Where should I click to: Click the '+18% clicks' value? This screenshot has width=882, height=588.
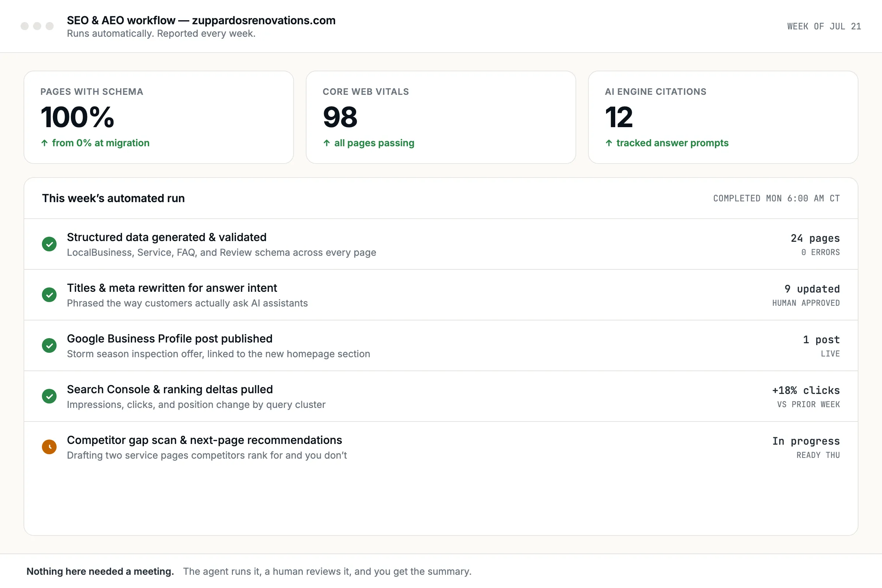click(806, 390)
